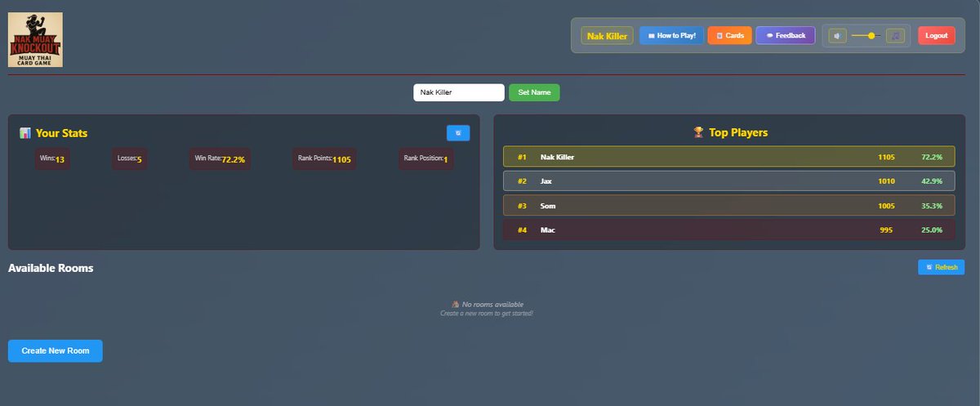This screenshot has width=980, height=406.
Task: Click Som's 1005 rank points
Action: [887, 206]
